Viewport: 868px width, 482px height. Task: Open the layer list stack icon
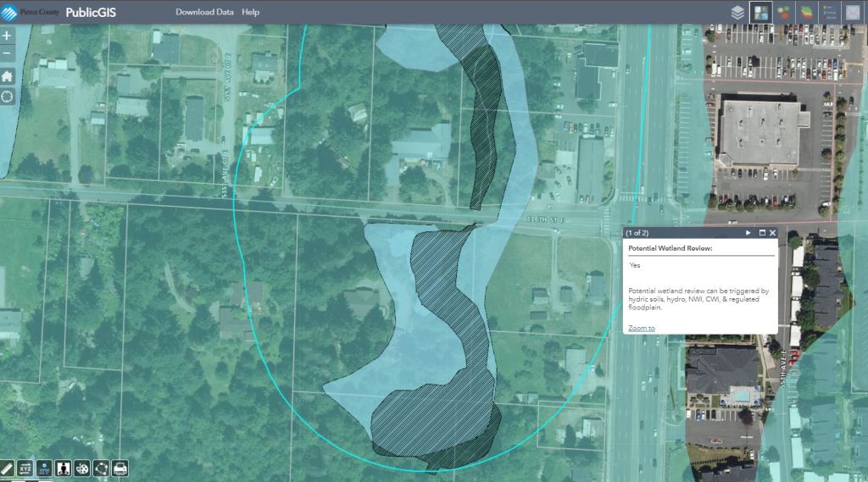pyautogui.click(x=737, y=13)
